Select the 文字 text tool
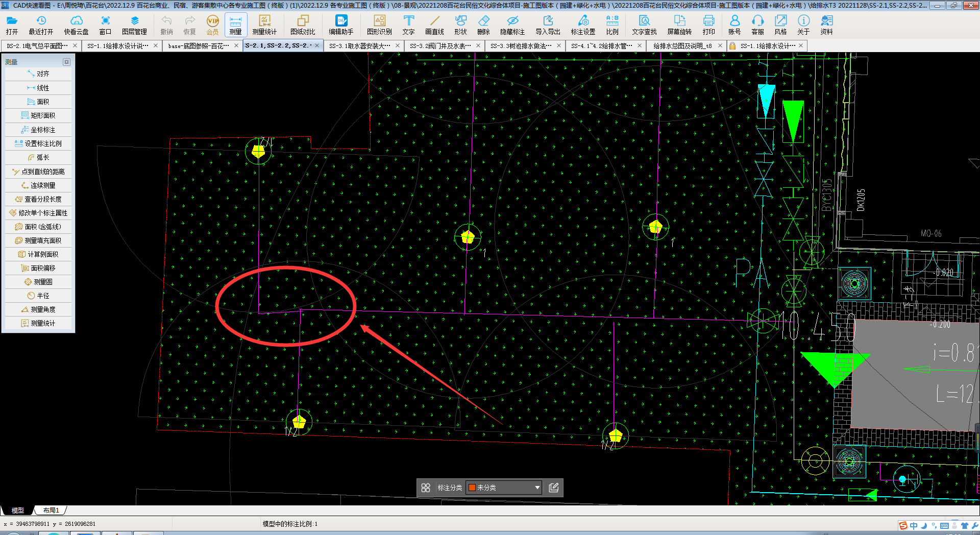This screenshot has height=535, width=980. click(408, 25)
